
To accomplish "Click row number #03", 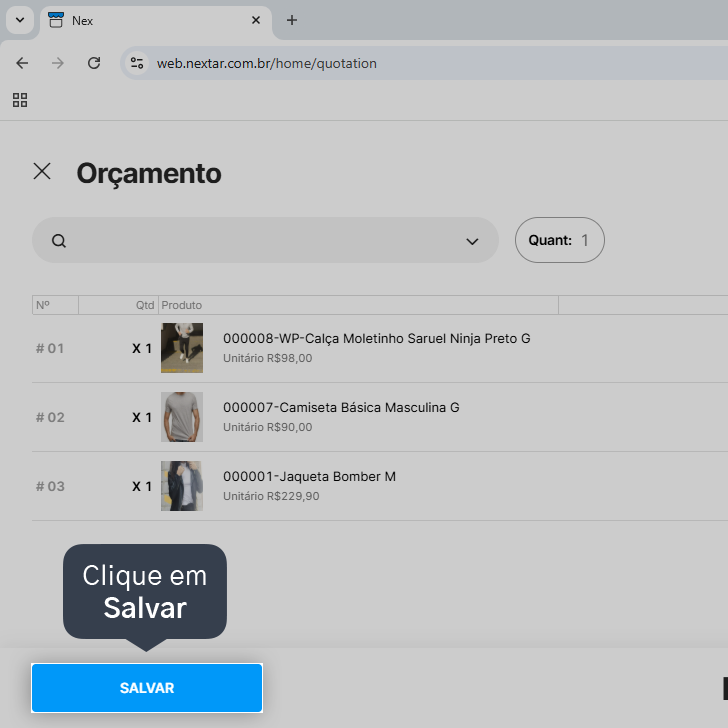I will click(x=50, y=486).
